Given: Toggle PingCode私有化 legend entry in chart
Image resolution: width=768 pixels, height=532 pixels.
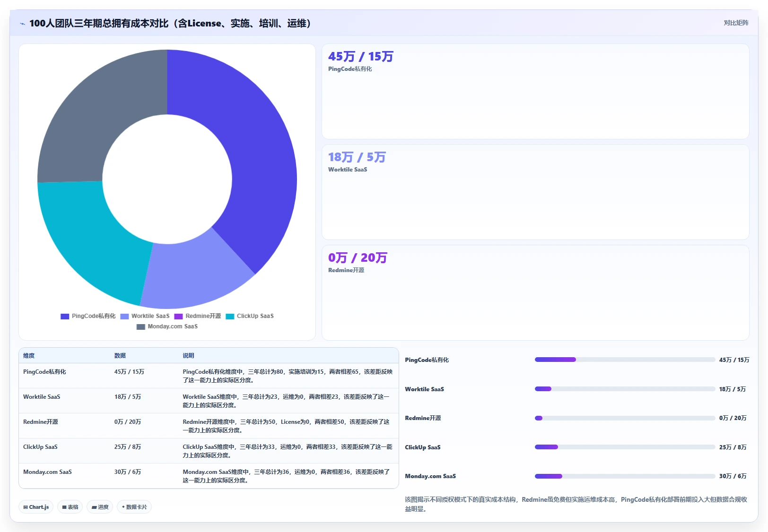Looking at the screenshot, I should pyautogui.click(x=88, y=316).
